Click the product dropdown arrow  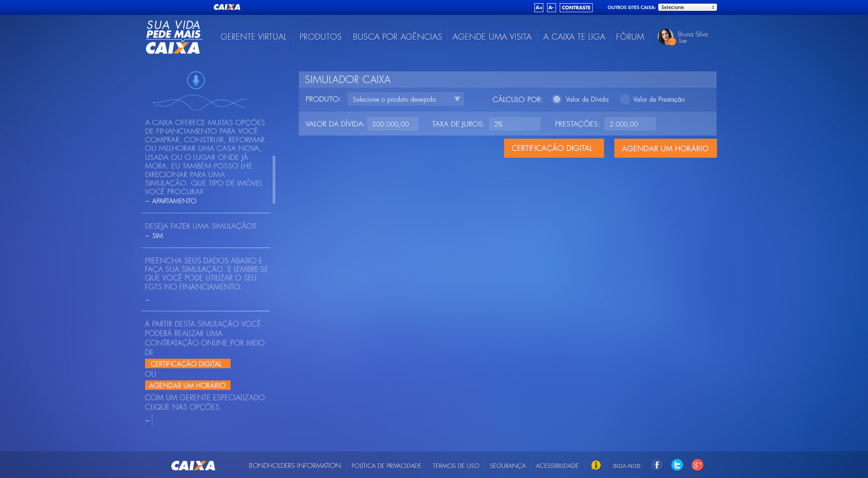point(457,99)
